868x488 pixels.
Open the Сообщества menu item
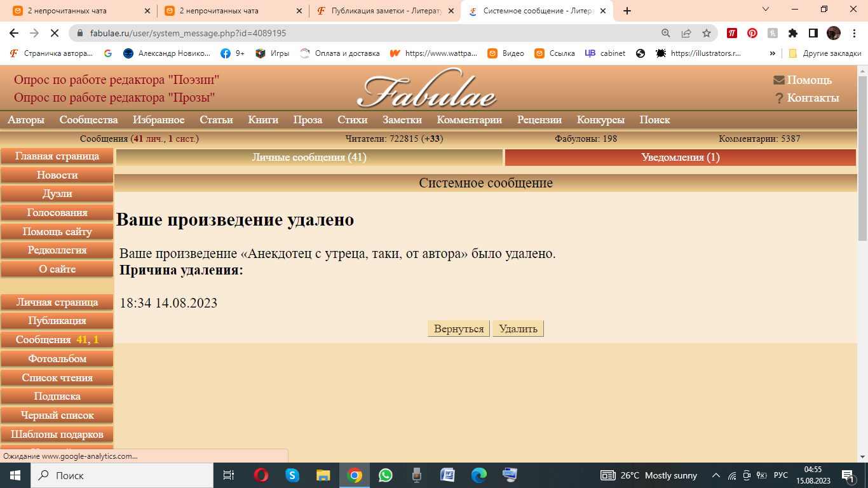pyautogui.click(x=89, y=119)
